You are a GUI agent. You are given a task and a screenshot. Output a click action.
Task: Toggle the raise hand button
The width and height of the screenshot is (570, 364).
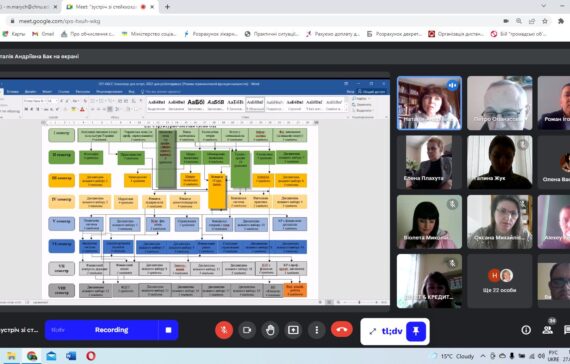(270, 330)
